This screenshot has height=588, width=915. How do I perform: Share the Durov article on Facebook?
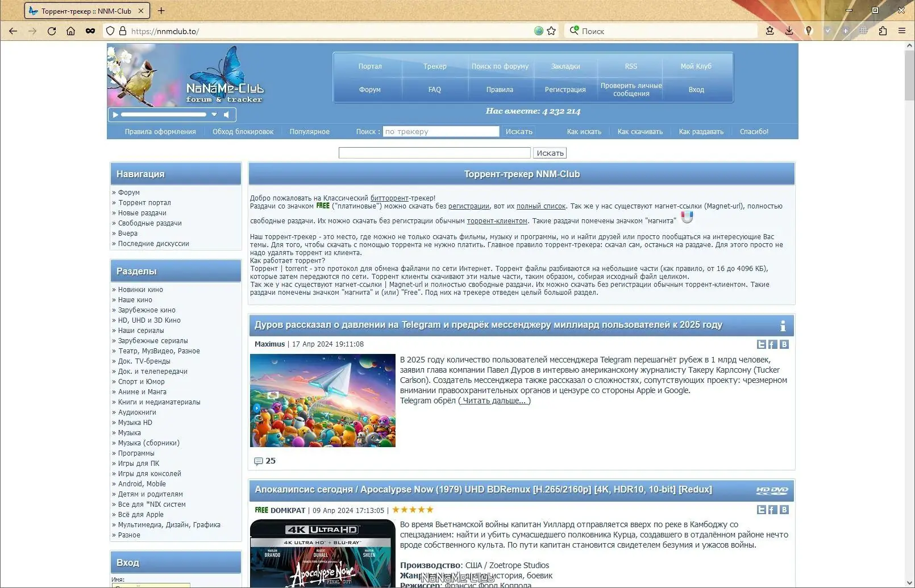click(x=773, y=344)
